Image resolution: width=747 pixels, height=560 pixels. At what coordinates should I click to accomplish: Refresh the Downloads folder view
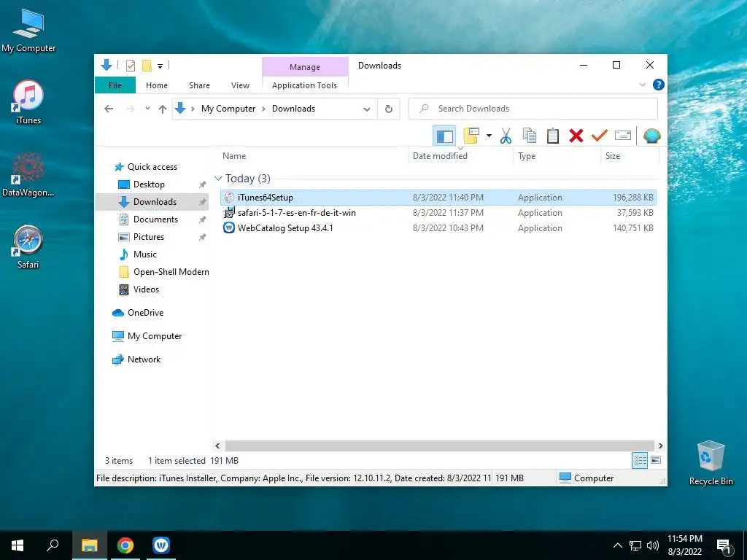tap(389, 109)
